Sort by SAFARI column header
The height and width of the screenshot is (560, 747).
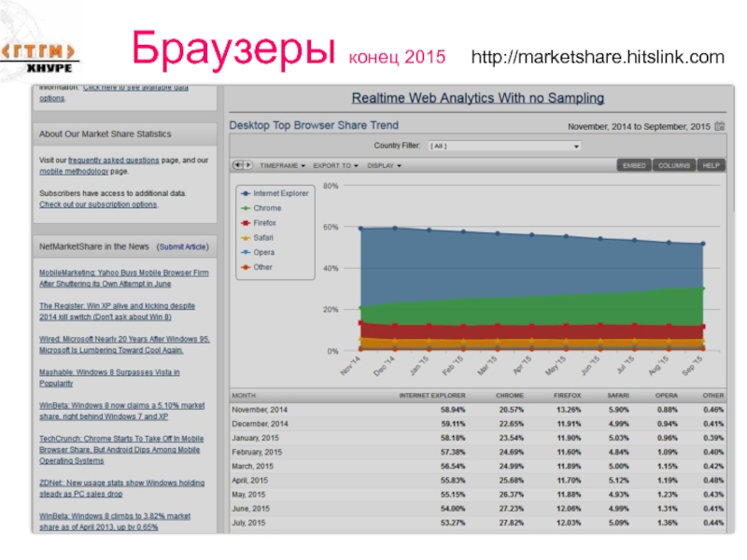pos(618,396)
